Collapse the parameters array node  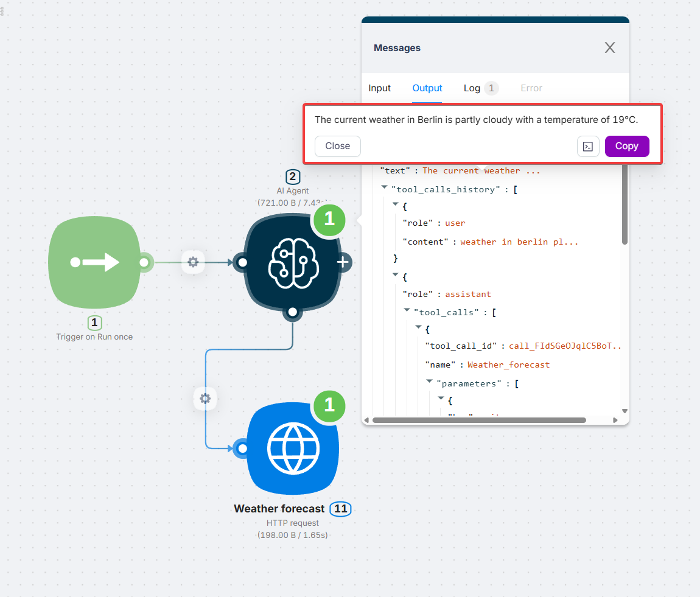click(x=430, y=382)
